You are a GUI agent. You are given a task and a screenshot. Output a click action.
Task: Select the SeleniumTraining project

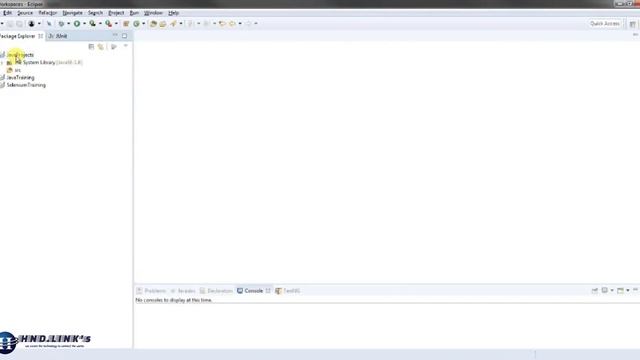[x=26, y=85]
